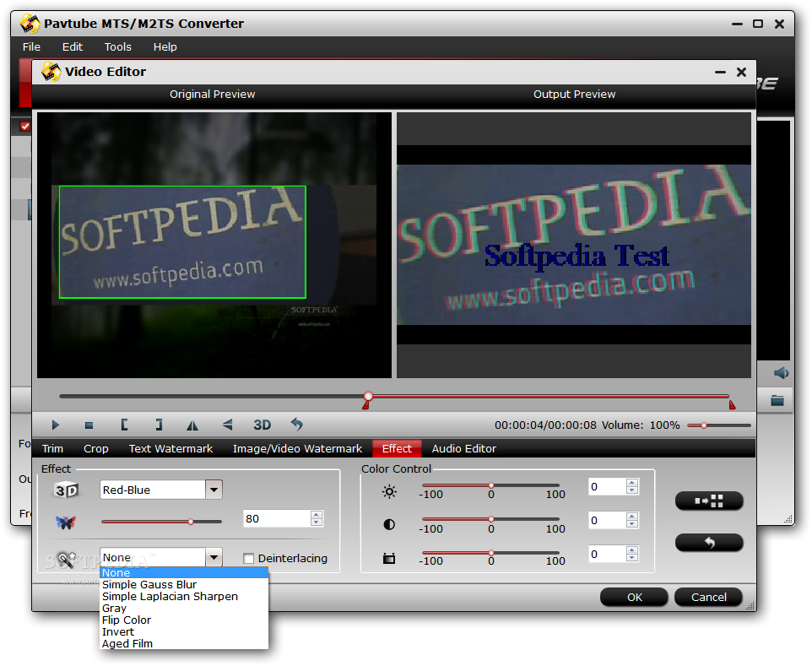Screen dimensions: 812x666
Task: Select Flip Color effect option
Action: click(184, 620)
